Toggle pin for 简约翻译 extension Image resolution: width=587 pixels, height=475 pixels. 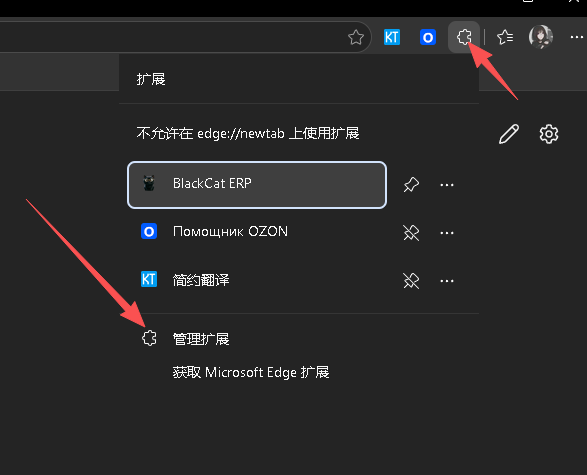pyautogui.click(x=411, y=281)
